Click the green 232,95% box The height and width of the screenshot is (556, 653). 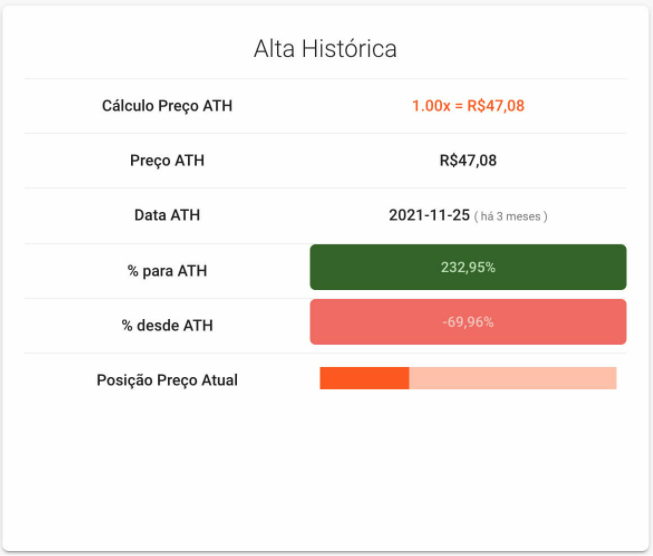click(x=468, y=267)
